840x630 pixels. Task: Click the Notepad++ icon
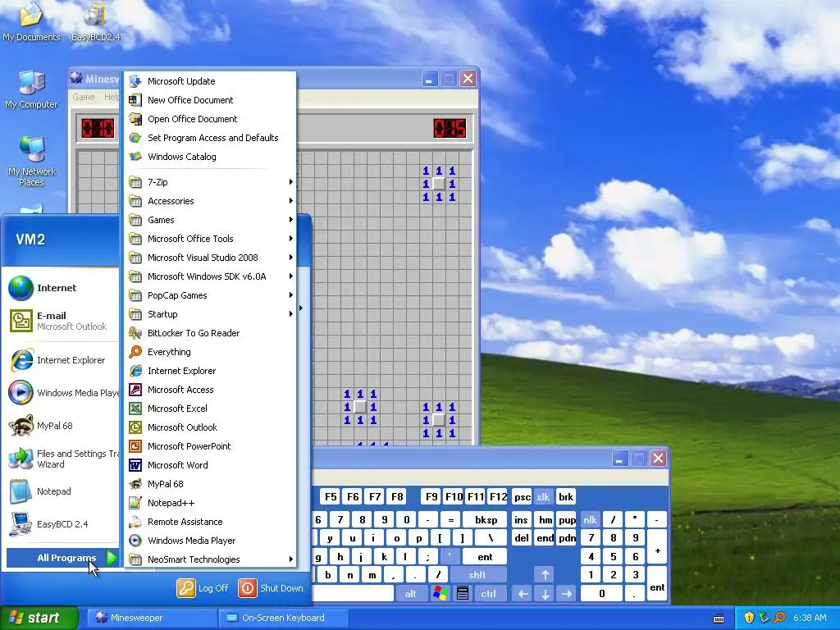(135, 503)
